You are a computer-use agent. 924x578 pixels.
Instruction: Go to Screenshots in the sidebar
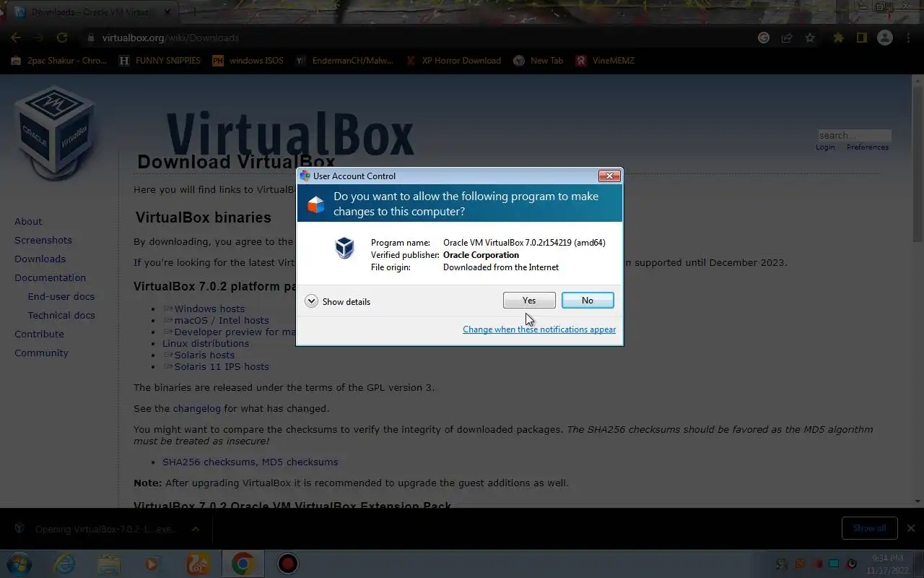tap(43, 240)
